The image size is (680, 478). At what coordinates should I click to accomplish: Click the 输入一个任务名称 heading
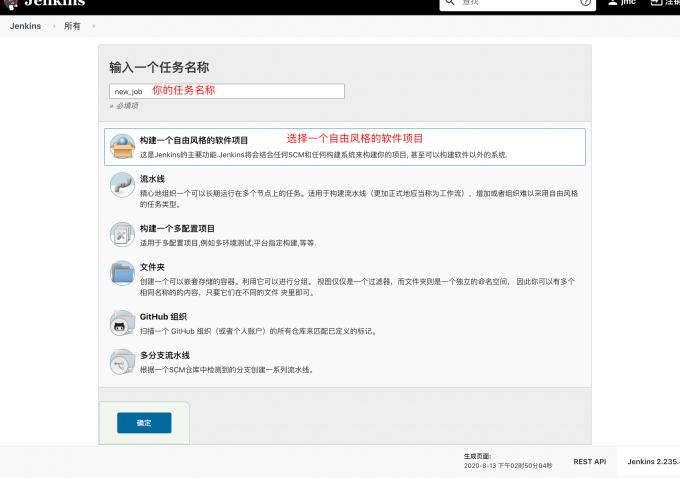point(159,67)
